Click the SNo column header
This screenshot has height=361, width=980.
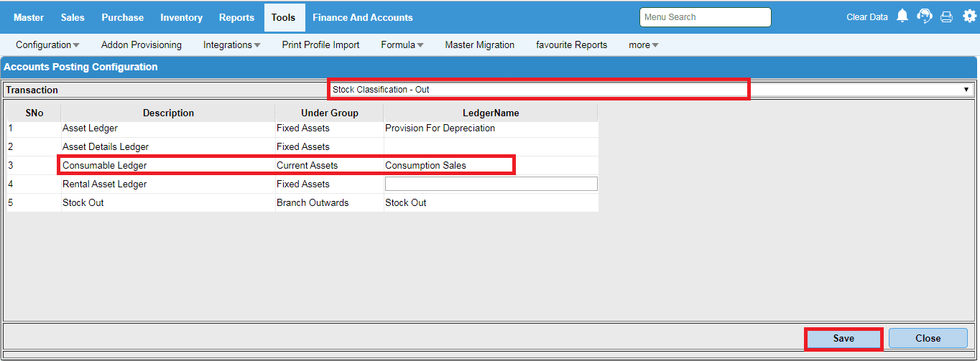pos(34,113)
